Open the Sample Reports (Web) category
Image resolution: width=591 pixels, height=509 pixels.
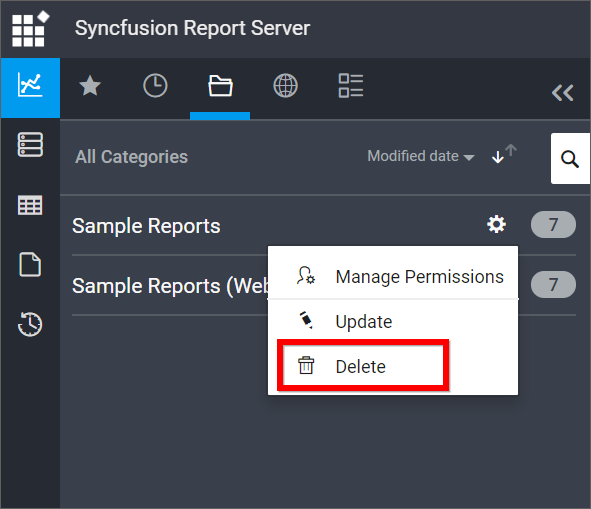170,286
